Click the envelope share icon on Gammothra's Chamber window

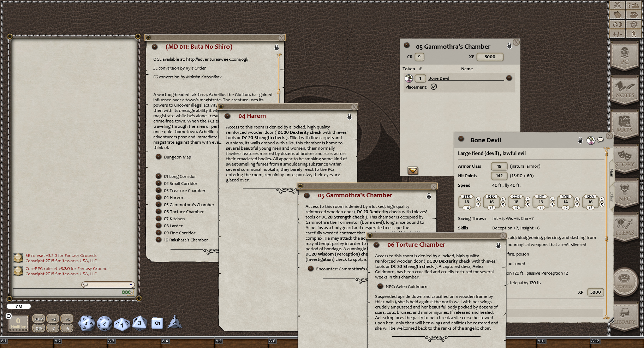pos(413,171)
